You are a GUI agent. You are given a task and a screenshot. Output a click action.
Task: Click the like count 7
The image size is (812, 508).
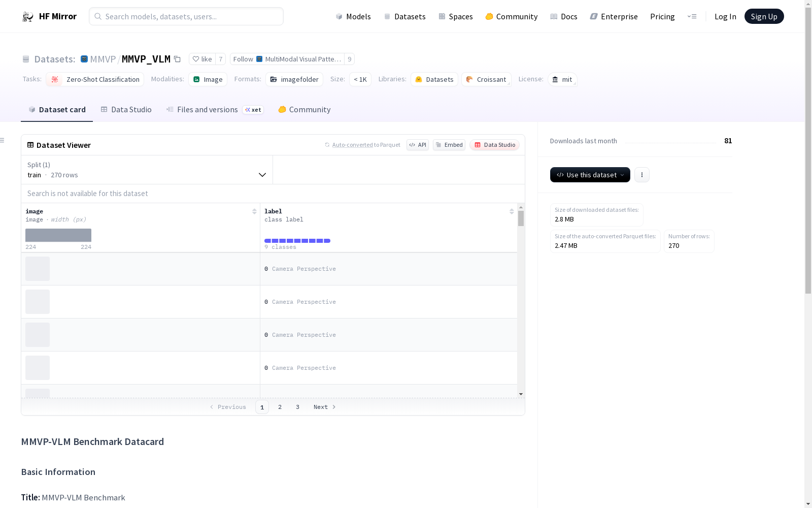coord(221,59)
